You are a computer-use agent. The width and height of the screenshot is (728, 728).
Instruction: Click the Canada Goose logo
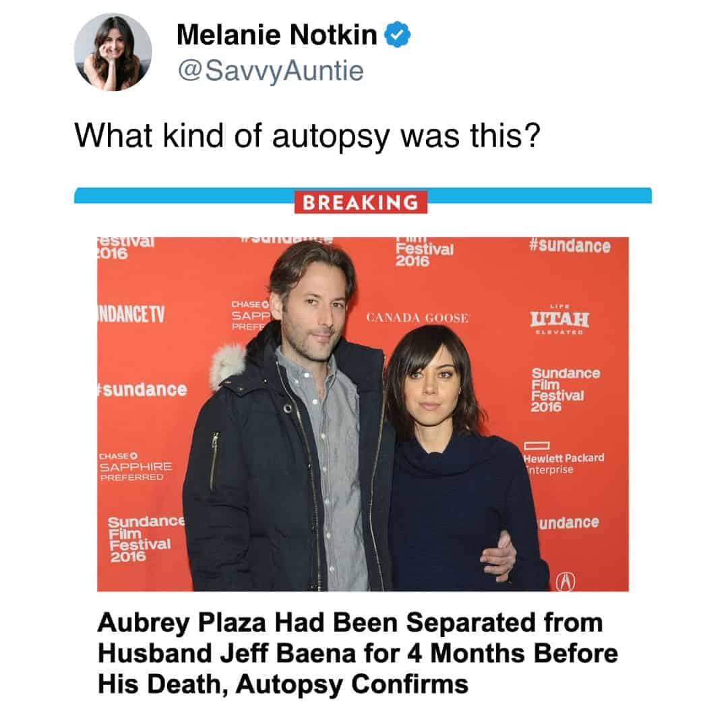click(x=417, y=317)
